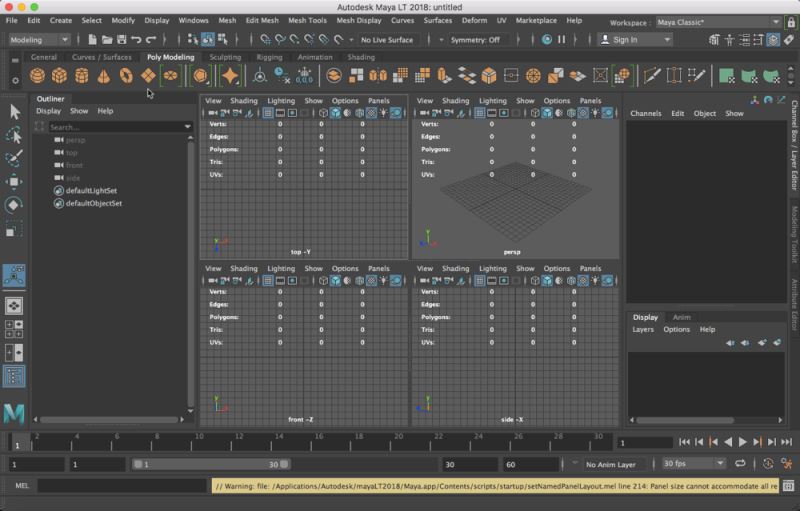
Task: Select the arrow Select tool in toolbox
Action: pyautogui.click(x=14, y=112)
